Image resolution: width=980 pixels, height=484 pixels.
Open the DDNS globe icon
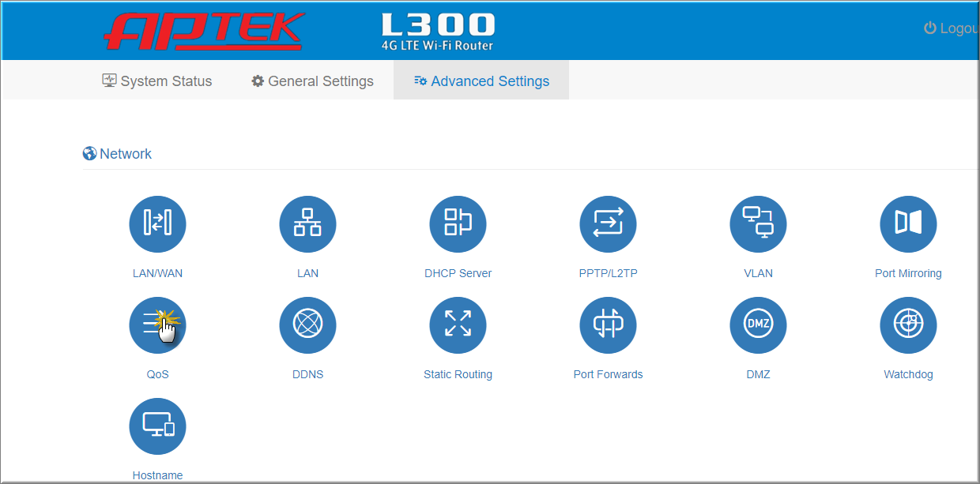click(x=307, y=325)
